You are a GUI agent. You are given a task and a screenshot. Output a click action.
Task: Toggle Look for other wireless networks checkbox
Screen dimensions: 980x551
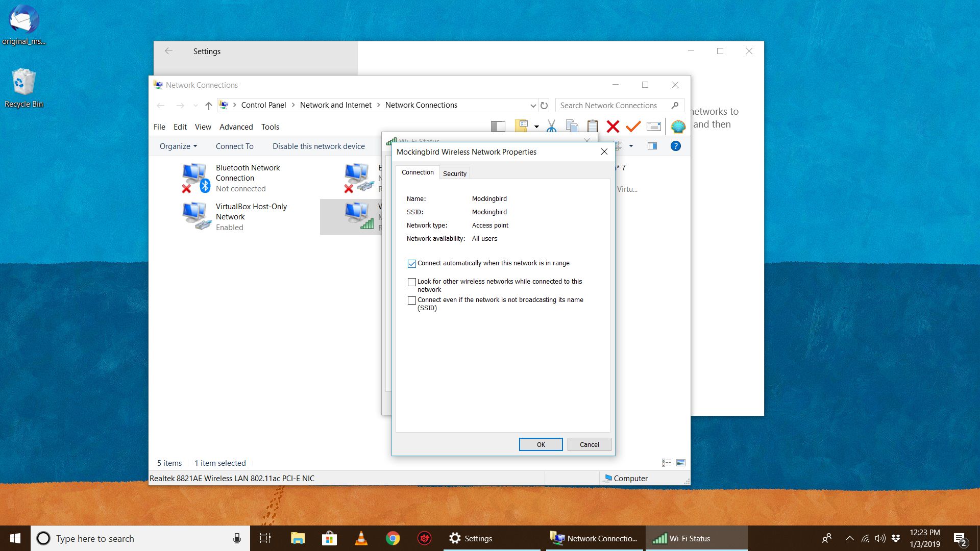pyautogui.click(x=412, y=282)
